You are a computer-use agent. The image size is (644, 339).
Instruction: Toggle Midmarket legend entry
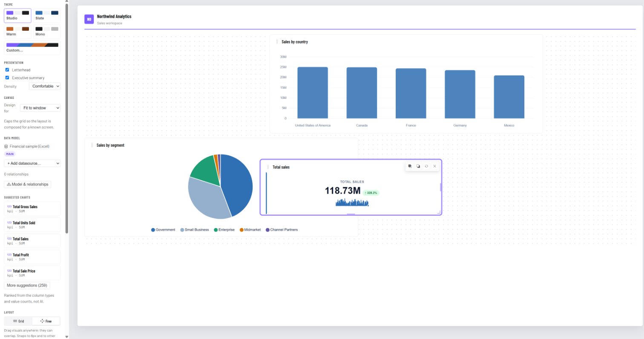pyautogui.click(x=250, y=230)
